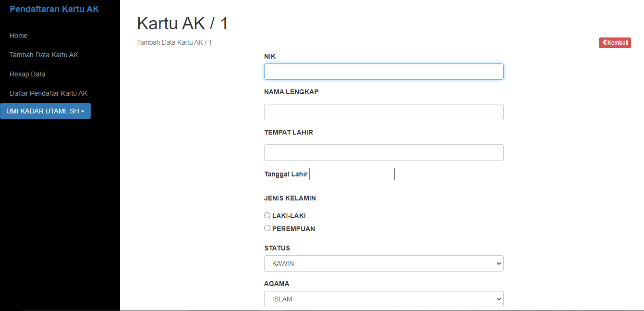This screenshot has height=311, width=644.
Task: Open the AGAMA dropdown showing ISLAM
Action: (384, 299)
